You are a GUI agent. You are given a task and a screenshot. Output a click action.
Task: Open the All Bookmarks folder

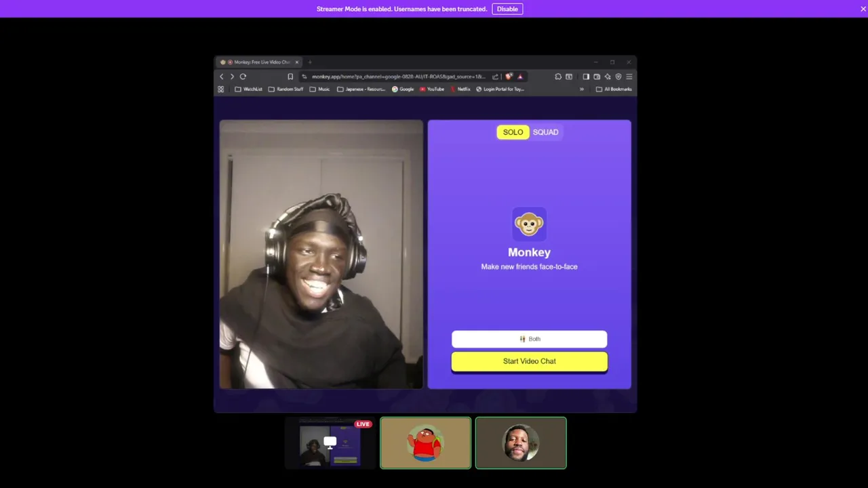[x=614, y=89]
